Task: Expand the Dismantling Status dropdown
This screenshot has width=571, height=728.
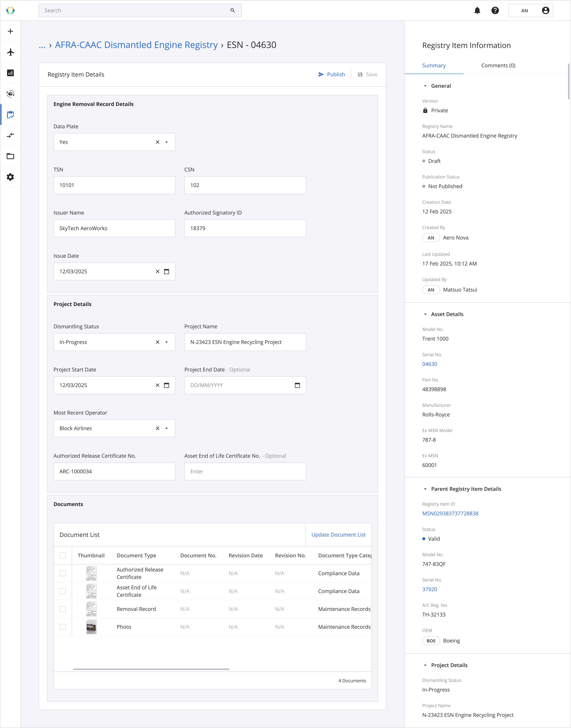Action: [166, 342]
